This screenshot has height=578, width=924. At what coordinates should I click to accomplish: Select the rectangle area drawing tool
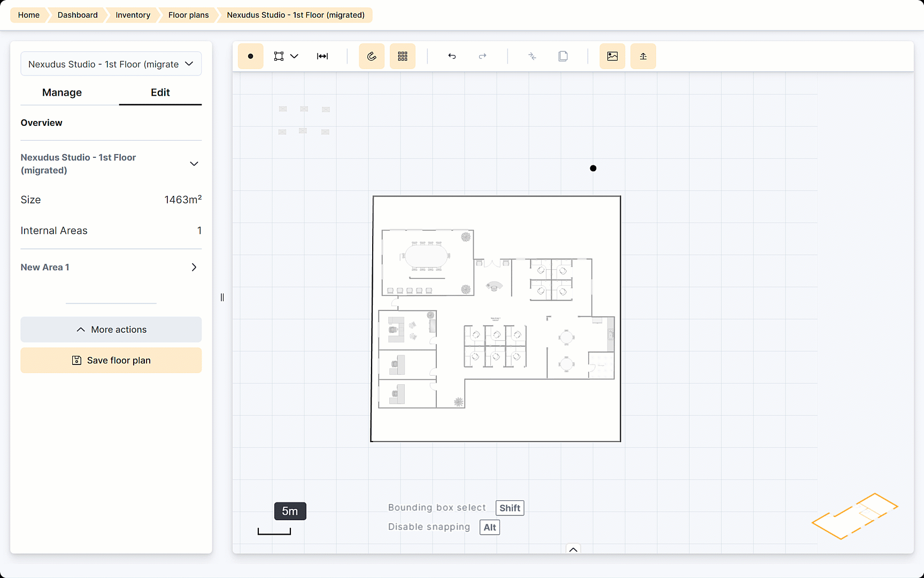[x=279, y=56]
